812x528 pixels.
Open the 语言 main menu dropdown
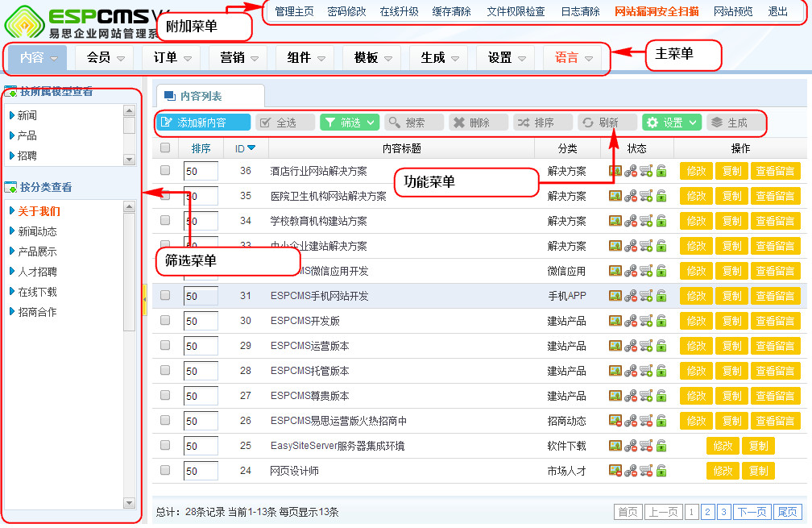(572, 57)
